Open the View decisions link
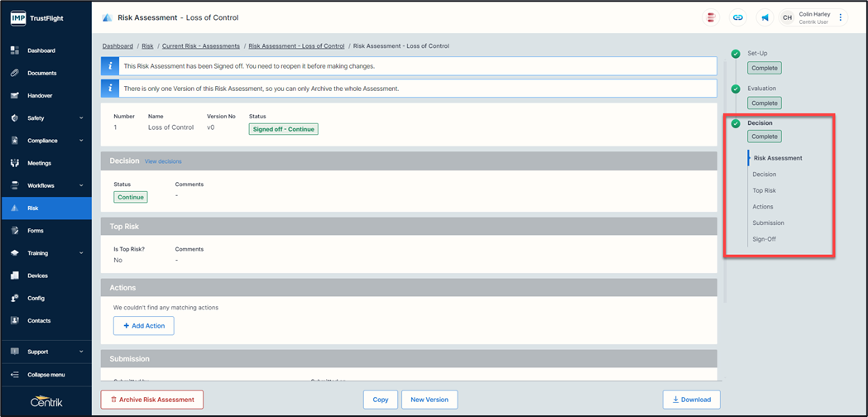The width and height of the screenshot is (868, 417). pyautogui.click(x=163, y=161)
